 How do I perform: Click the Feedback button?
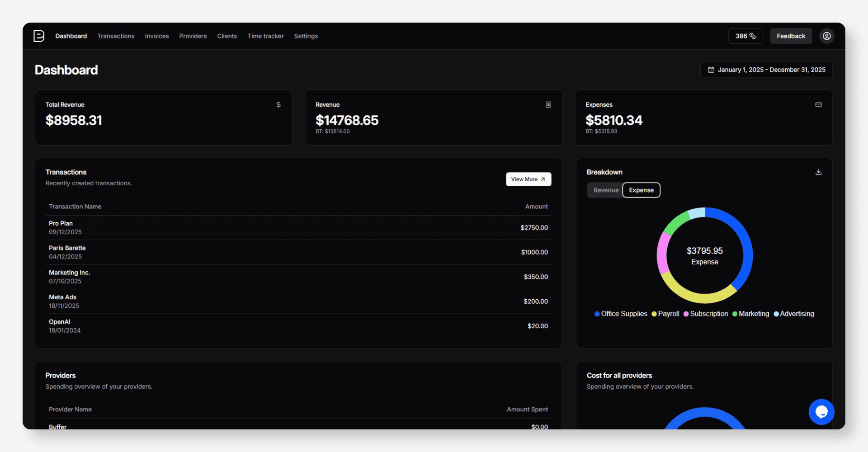791,36
